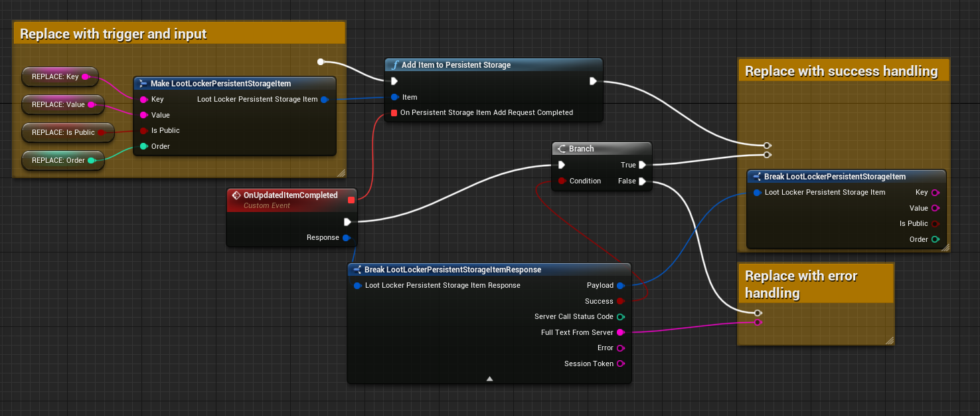Click the Item input pin on Add Item node

pos(394,97)
